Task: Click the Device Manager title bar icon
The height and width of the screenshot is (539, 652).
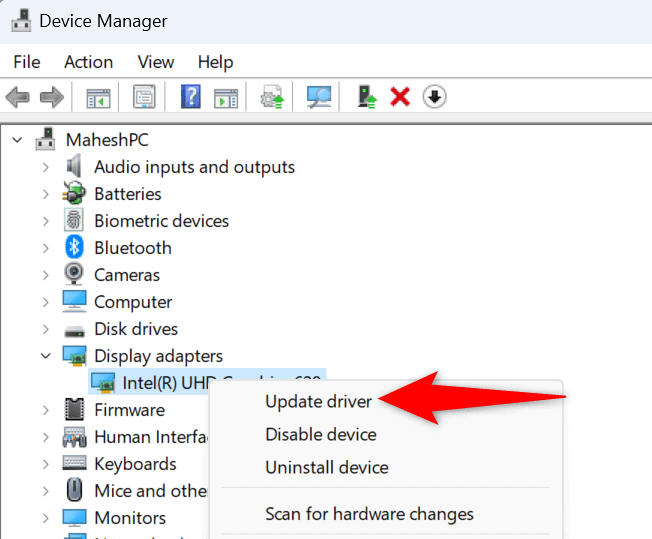Action: click(x=21, y=21)
